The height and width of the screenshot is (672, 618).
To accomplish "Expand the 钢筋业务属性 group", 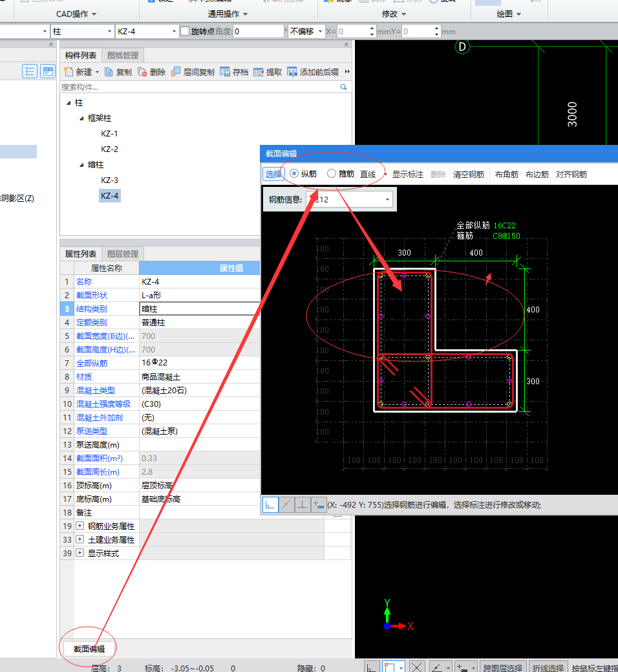I will click(x=80, y=525).
